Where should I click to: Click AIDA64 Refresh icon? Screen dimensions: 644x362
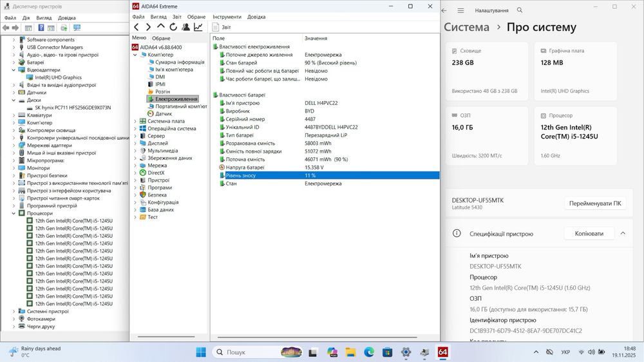click(x=173, y=27)
